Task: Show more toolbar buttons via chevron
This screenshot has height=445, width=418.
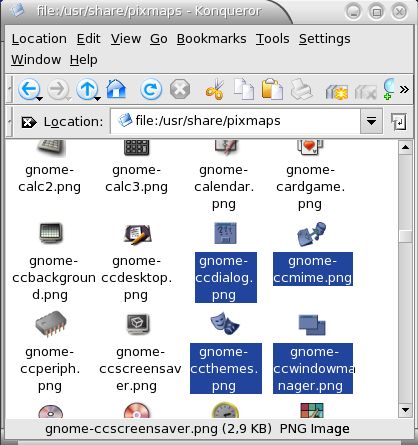Action: pos(404,89)
